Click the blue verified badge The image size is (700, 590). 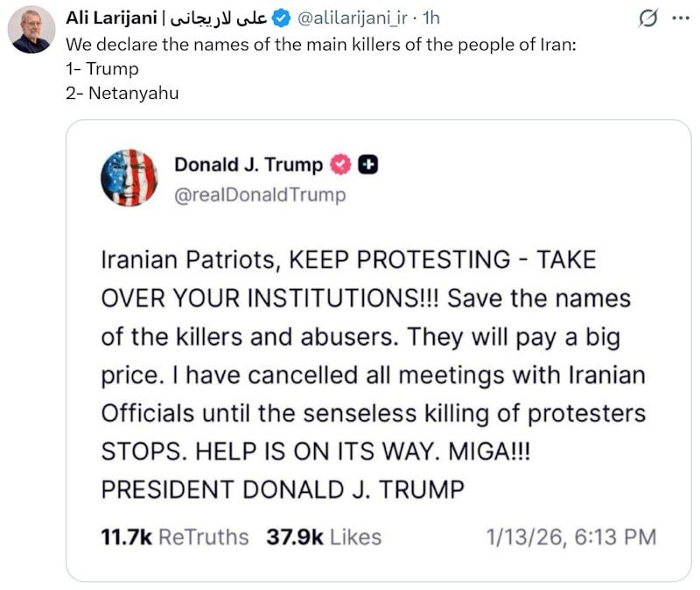[x=282, y=18]
